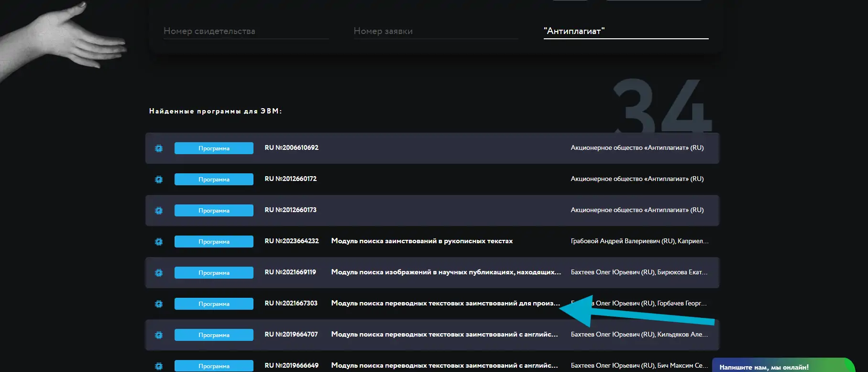The image size is (868, 372).
Task: Click the chip icon beside RU №2023664232
Action: (x=159, y=242)
